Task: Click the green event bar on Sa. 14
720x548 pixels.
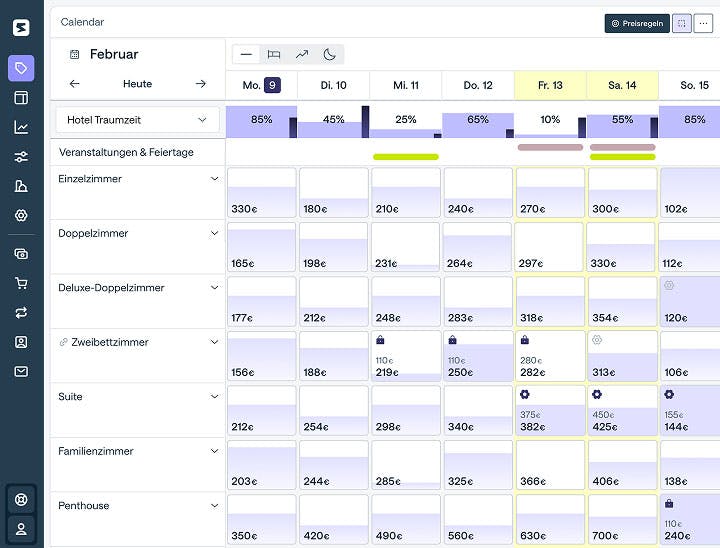Action: 623,157
